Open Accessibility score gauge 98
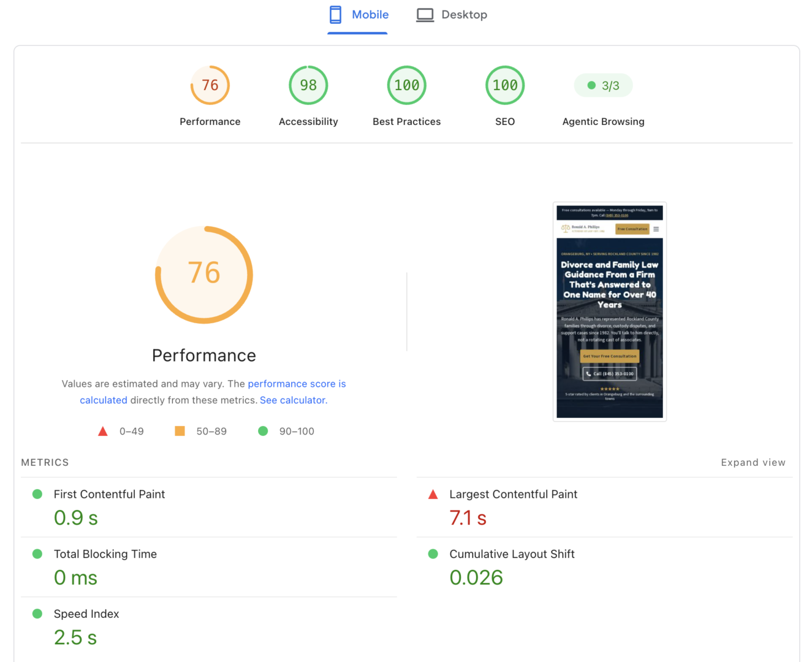 pyautogui.click(x=308, y=85)
